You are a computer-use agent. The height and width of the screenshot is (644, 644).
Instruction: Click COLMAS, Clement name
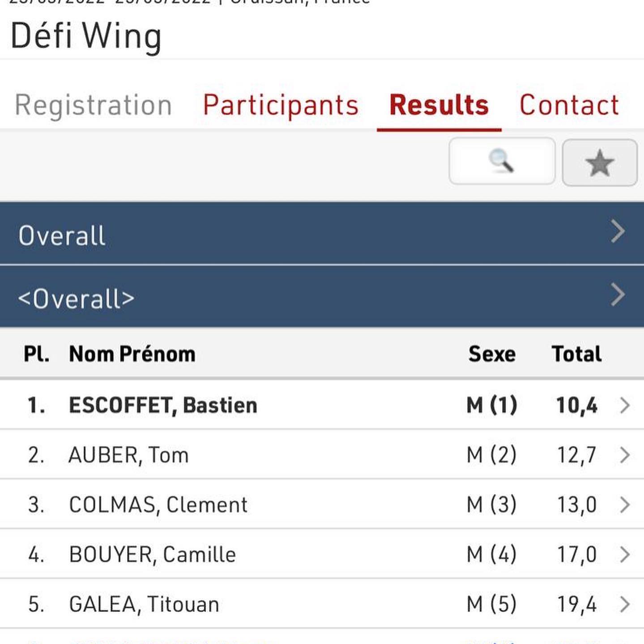[158, 505]
